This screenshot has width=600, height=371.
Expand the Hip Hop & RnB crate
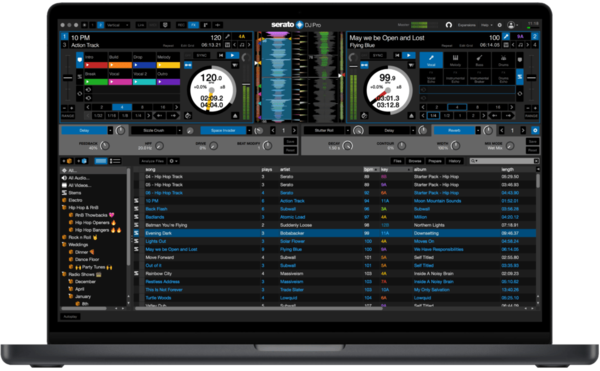click(x=64, y=208)
